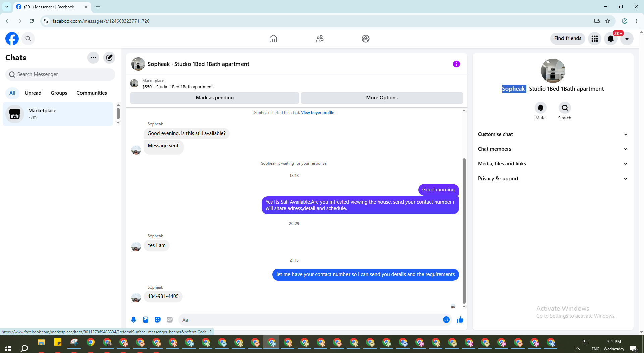Select the Unread chats filter tab
This screenshot has height=353, width=644.
tap(33, 93)
